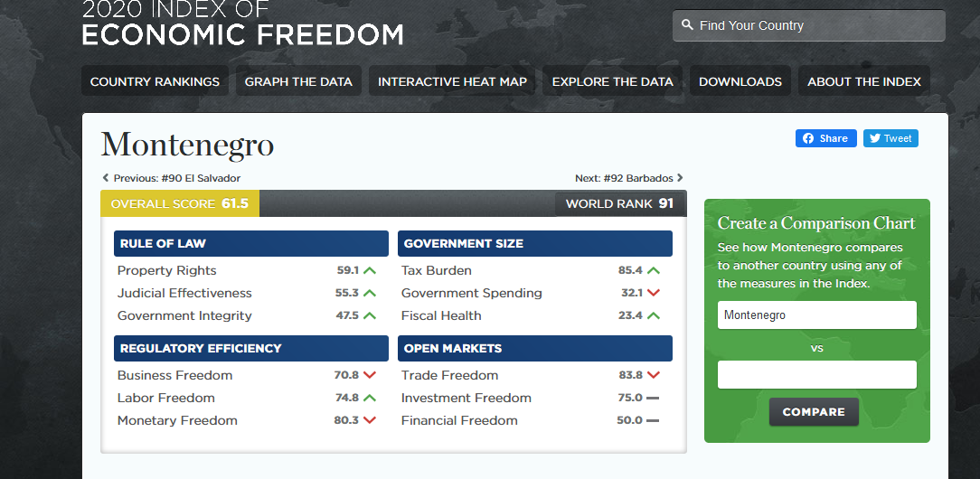Click the green up arrow beside Property Rights

(370, 270)
